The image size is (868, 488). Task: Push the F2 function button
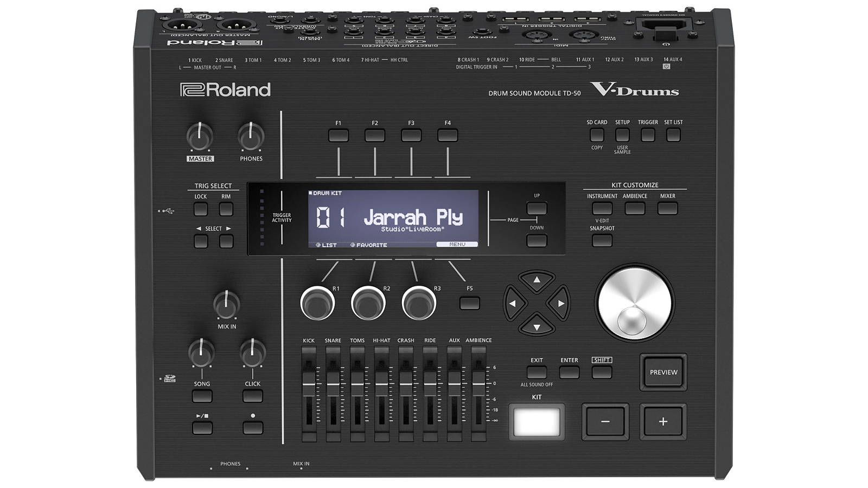375,136
